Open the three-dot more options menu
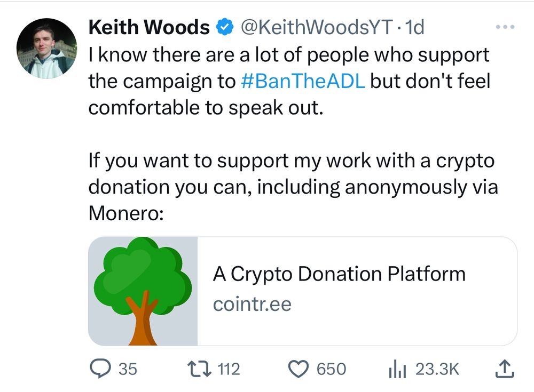 point(504,26)
